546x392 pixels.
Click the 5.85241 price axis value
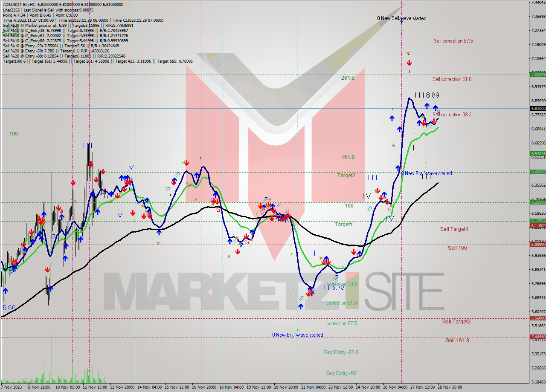click(538, 270)
